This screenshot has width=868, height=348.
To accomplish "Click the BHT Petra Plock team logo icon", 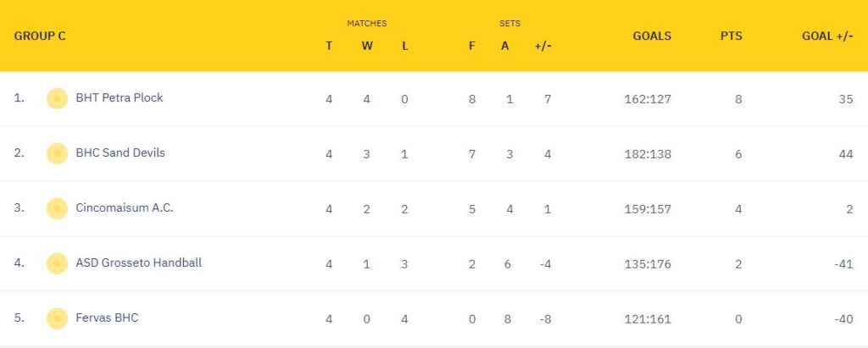I will click(57, 98).
